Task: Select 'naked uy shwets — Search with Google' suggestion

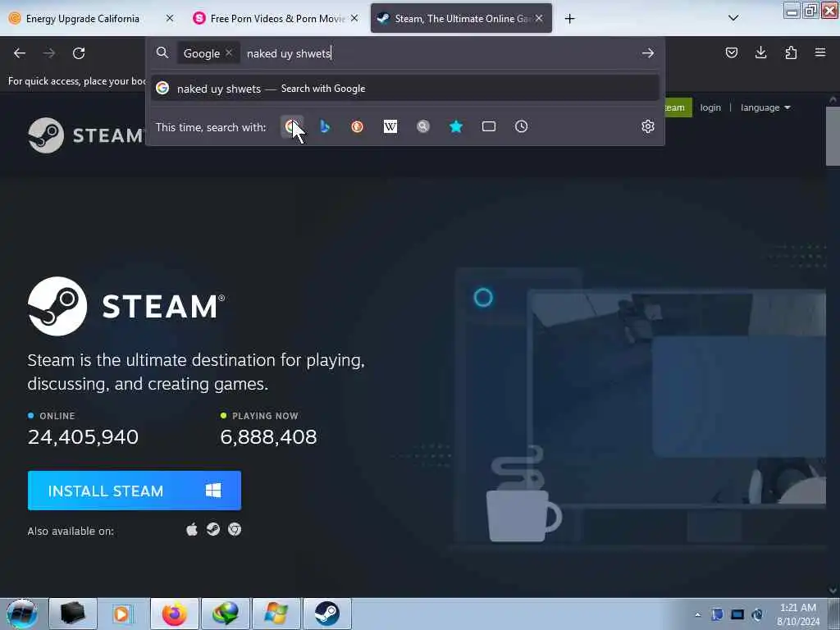Action: click(x=405, y=89)
